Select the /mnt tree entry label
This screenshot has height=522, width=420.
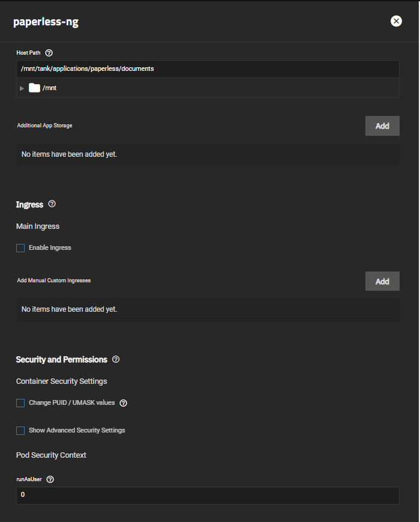click(50, 88)
